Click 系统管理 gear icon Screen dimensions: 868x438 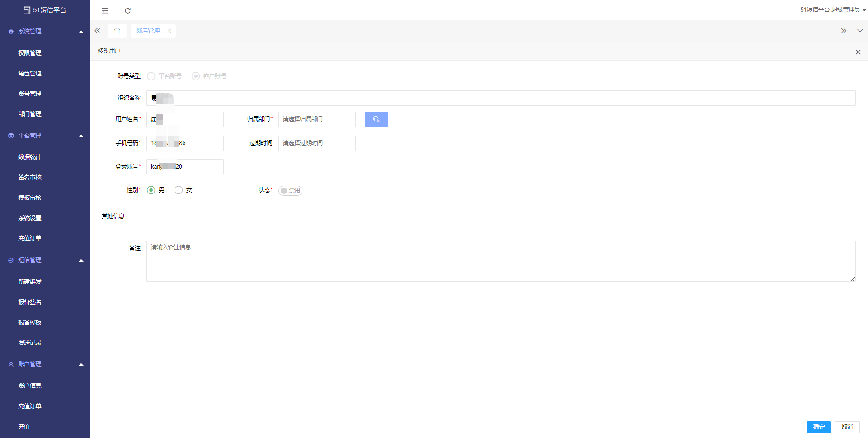click(11, 32)
